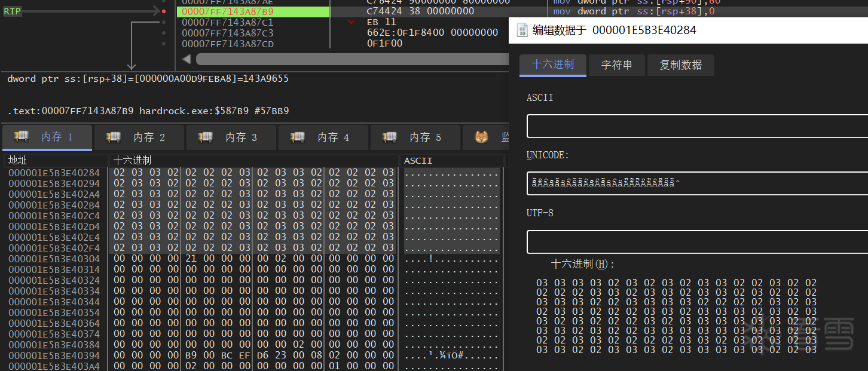Viewport: 868px width, 371px height.
Task: Click the info line dword ptr ss:[rsp+38]=[000000A00D9FEBA8]
Action: click(148, 79)
